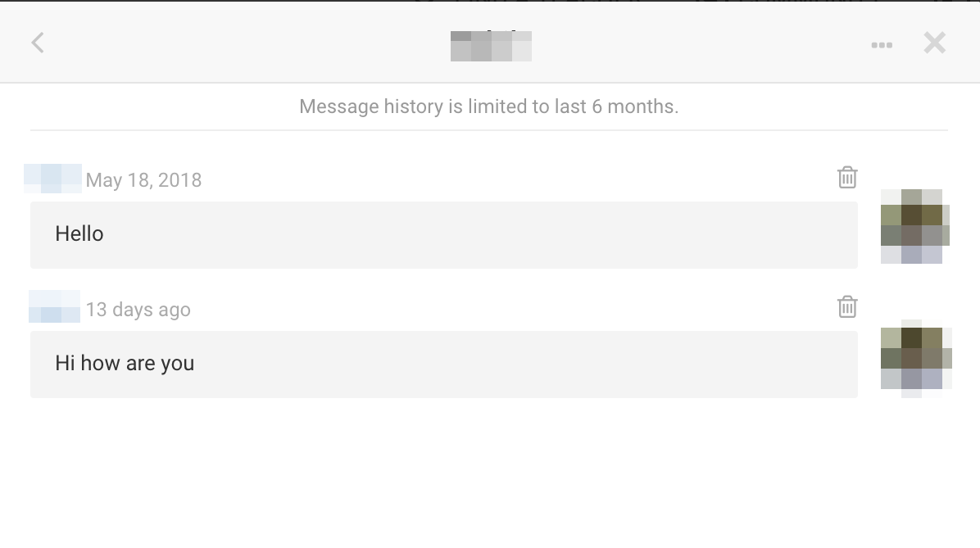Select the "Hi how are you" message bubble
This screenshot has width=980, height=548.
(x=443, y=364)
